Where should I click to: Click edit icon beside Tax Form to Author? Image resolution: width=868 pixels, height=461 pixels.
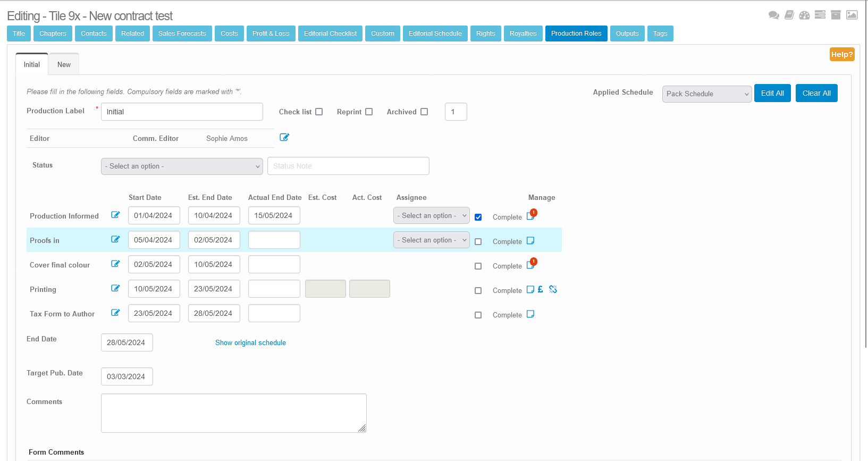point(115,313)
